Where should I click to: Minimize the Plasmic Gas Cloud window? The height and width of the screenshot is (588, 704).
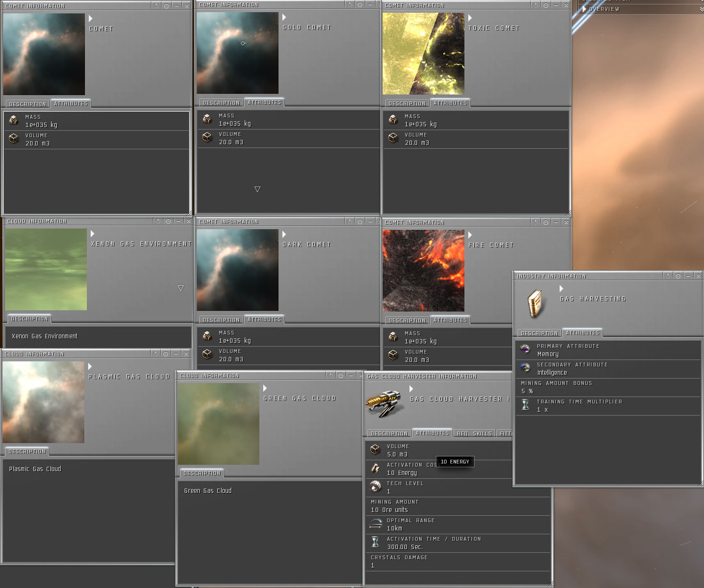point(176,354)
